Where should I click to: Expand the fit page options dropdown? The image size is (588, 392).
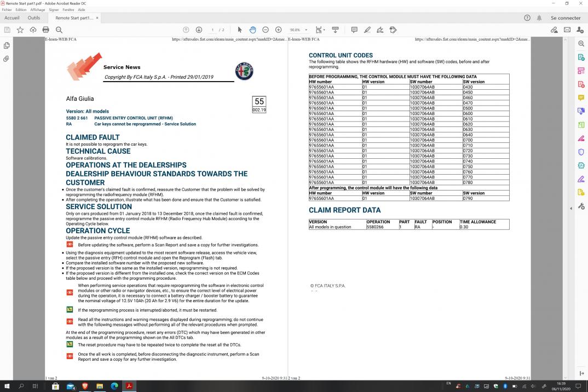coord(319,30)
